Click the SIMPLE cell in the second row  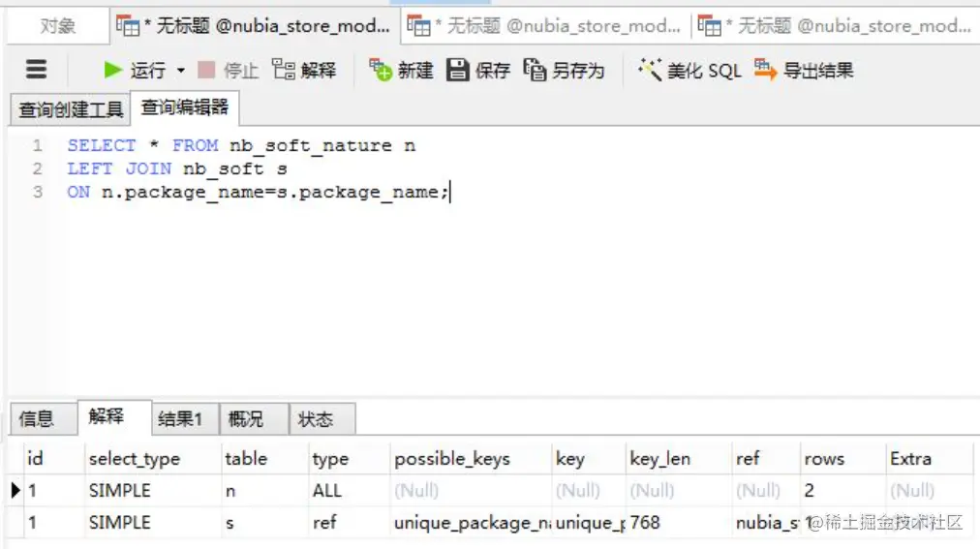click(152, 523)
